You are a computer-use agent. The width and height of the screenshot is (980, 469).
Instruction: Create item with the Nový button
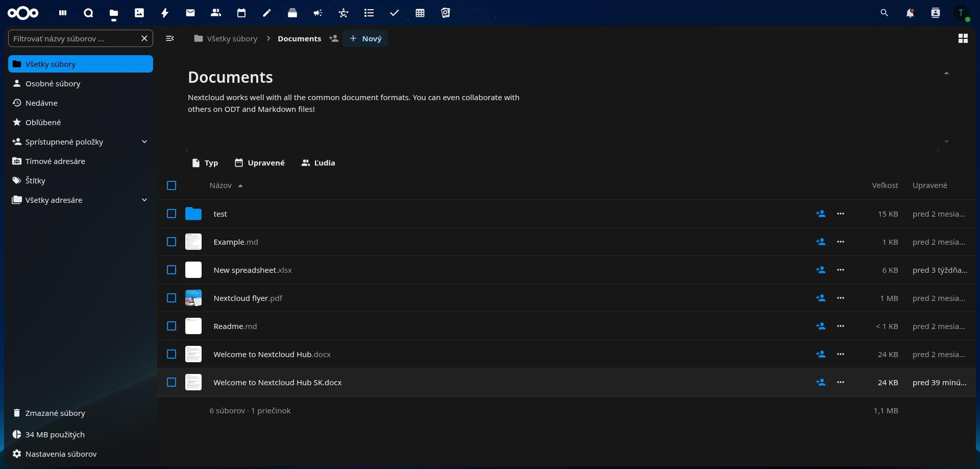[365, 38]
